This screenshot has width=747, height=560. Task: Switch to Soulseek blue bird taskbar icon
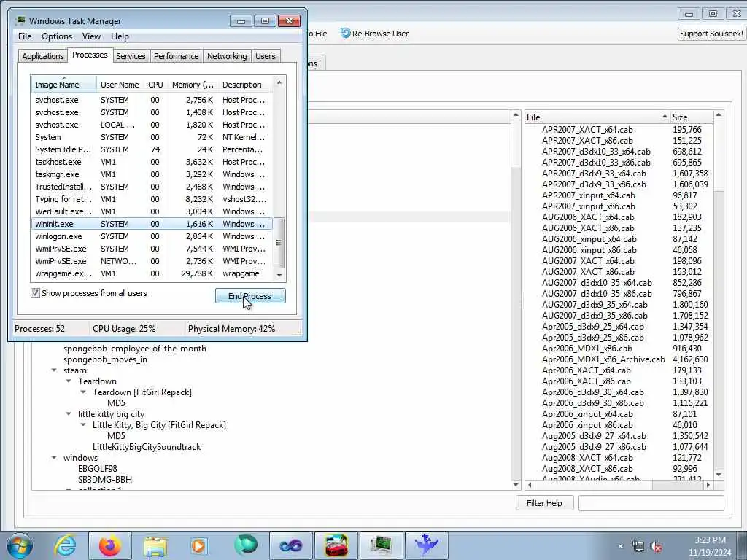(426, 545)
